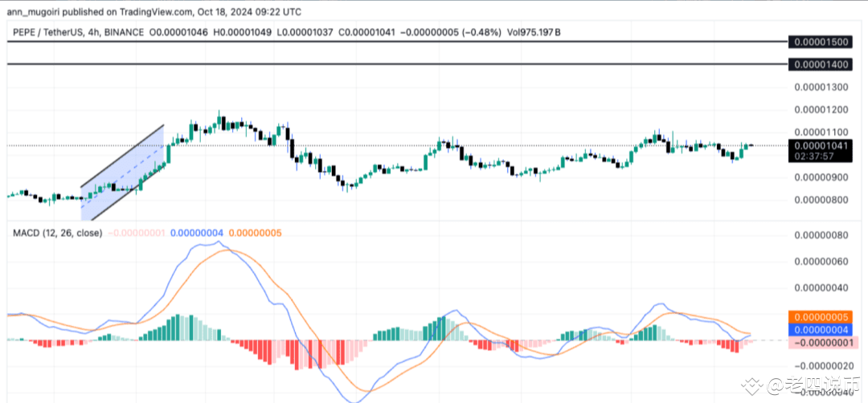The height and width of the screenshot is (403, 868).
Task: Click the Vol975.197 B volume readout
Action: click(x=533, y=33)
